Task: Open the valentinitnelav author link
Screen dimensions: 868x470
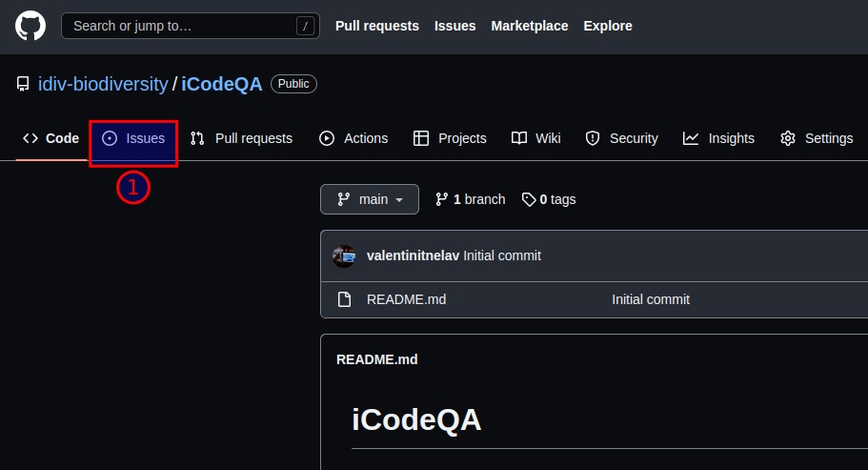Action: (x=413, y=255)
